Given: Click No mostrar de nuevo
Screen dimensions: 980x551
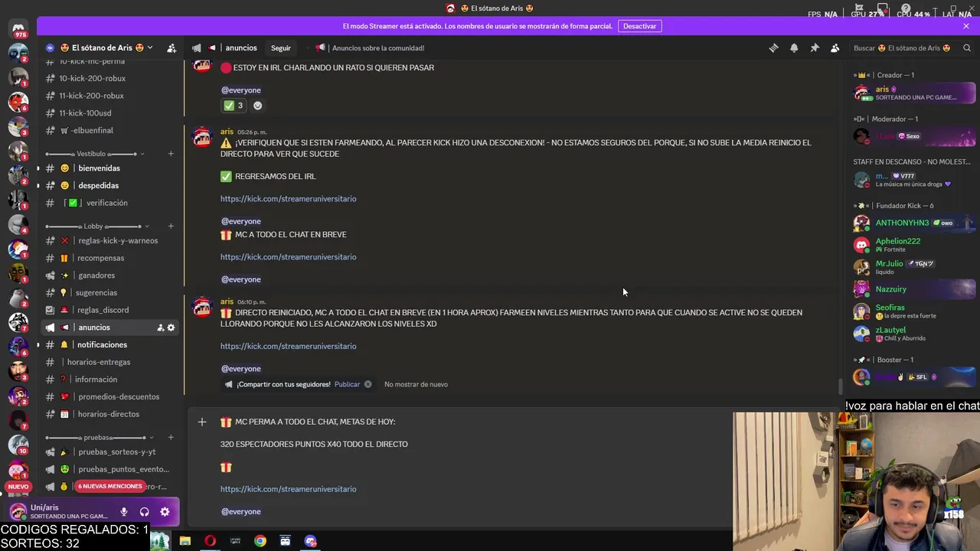Looking at the screenshot, I should click(416, 384).
